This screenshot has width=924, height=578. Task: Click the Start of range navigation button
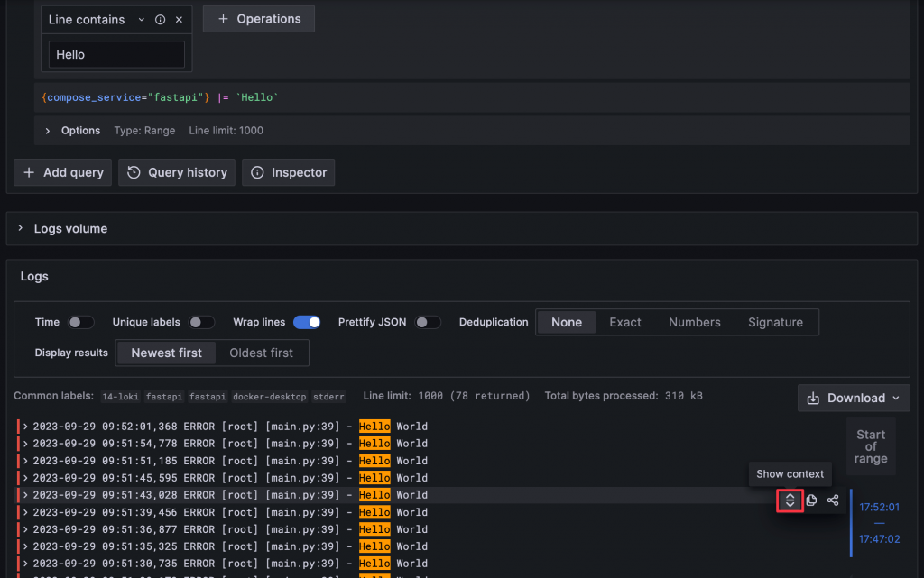click(x=871, y=446)
